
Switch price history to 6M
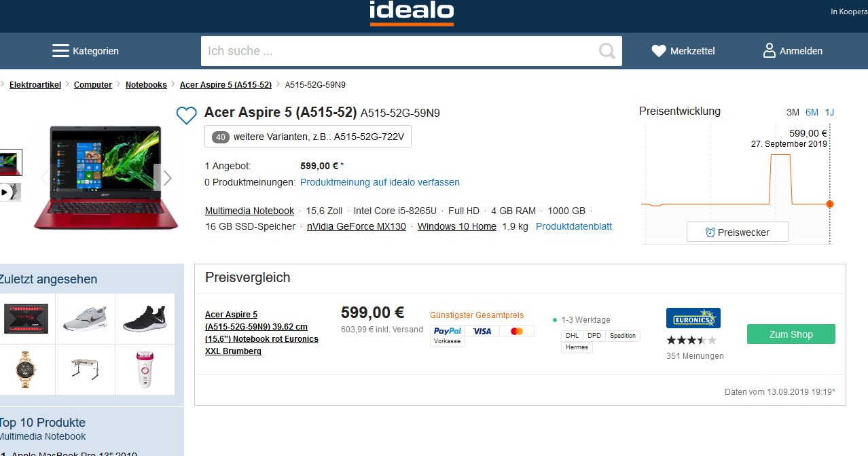click(x=812, y=112)
